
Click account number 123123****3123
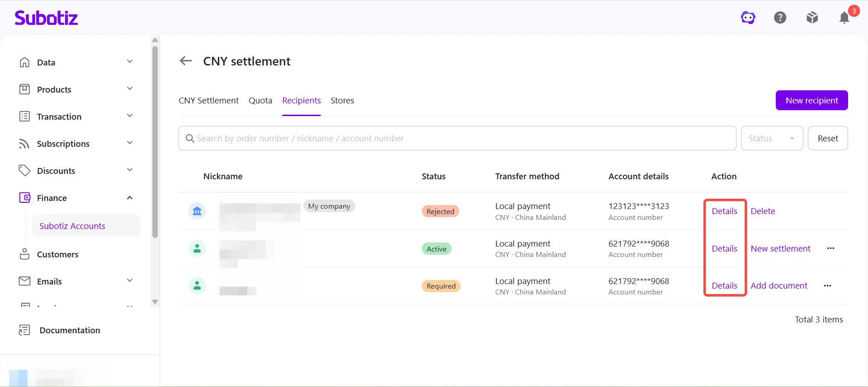pos(638,206)
